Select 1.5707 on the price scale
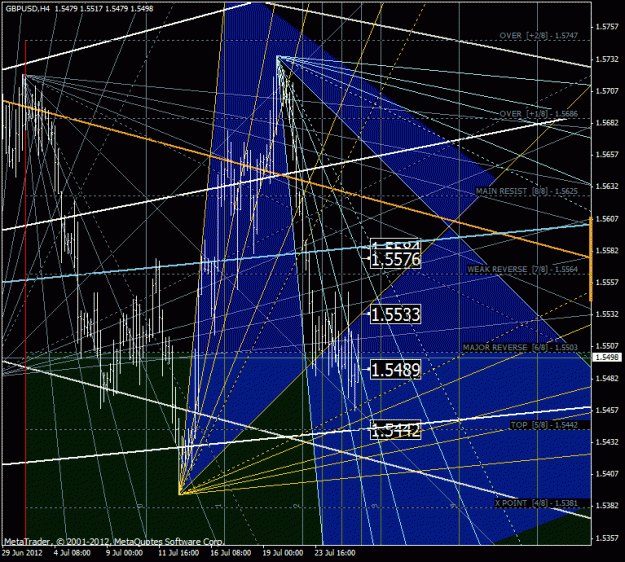Screen dimensions: 625x562 607,91
